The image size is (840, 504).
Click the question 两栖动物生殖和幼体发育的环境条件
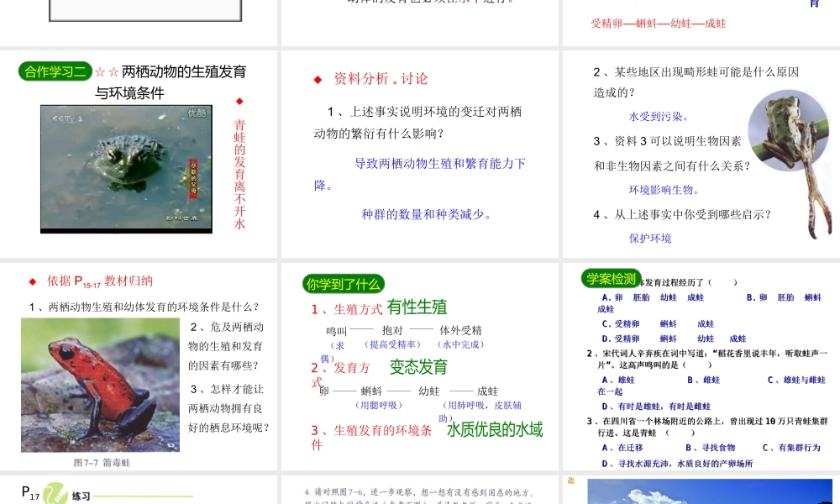click(144, 307)
